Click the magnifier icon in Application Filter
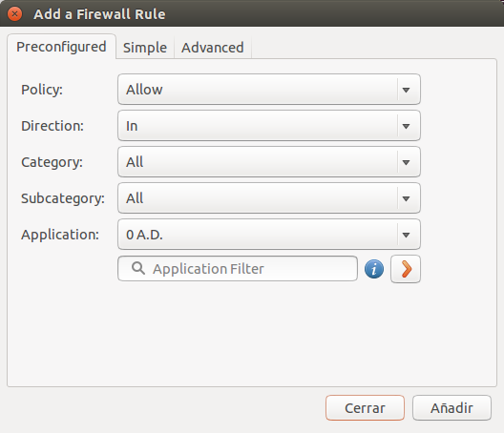This screenshot has width=504, height=433. [x=138, y=268]
